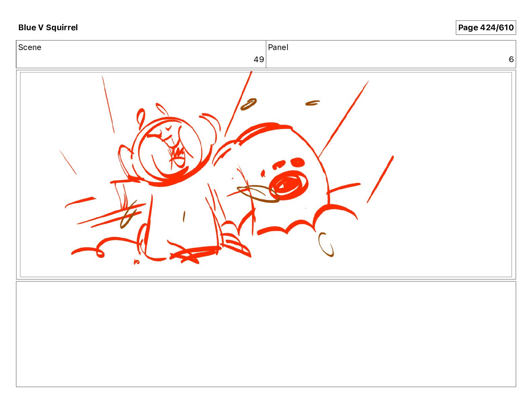The width and height of the screenshot is (532, 411).
Task: Click the red storyboard sketch thumbnail
Action: point(266,175)
